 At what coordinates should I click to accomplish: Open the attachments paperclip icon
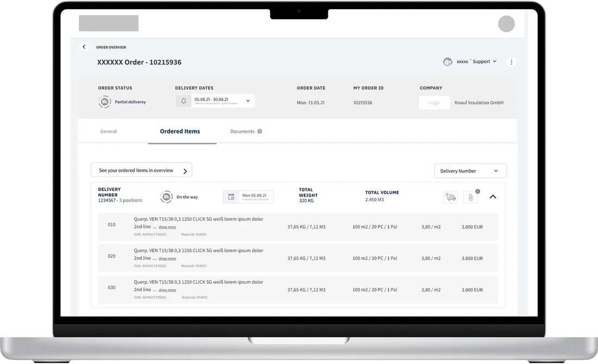[471, 197]
